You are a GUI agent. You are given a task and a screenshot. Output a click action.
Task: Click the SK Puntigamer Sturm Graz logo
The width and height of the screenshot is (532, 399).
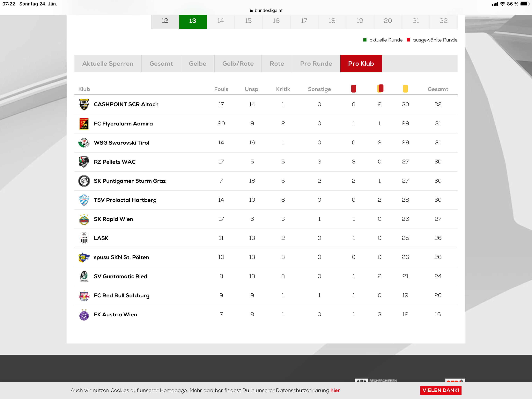point(84,181)
